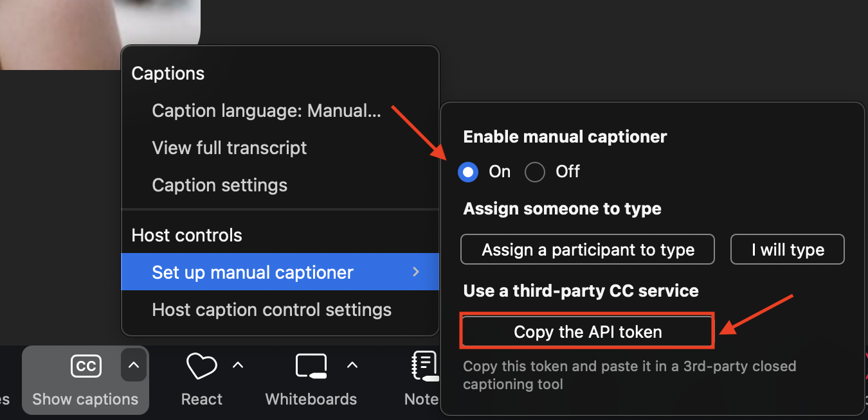Open the Set up manual captioner submenu

(252, 272)
